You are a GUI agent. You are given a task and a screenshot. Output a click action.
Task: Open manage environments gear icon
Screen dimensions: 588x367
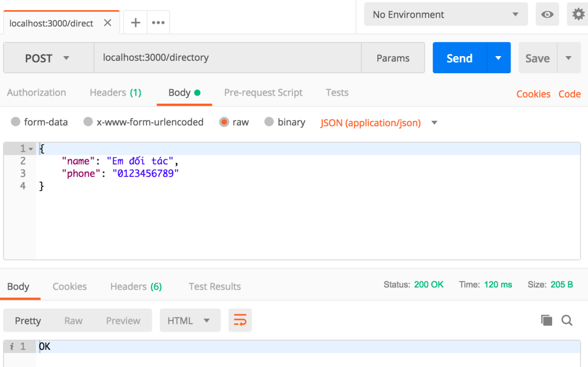click(x=578, y=14)
